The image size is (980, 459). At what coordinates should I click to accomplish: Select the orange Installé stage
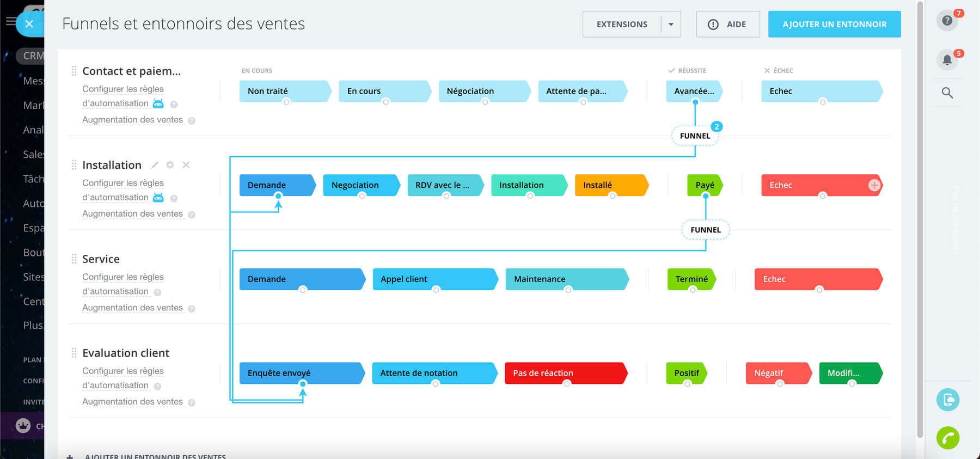tap(610, 185)
